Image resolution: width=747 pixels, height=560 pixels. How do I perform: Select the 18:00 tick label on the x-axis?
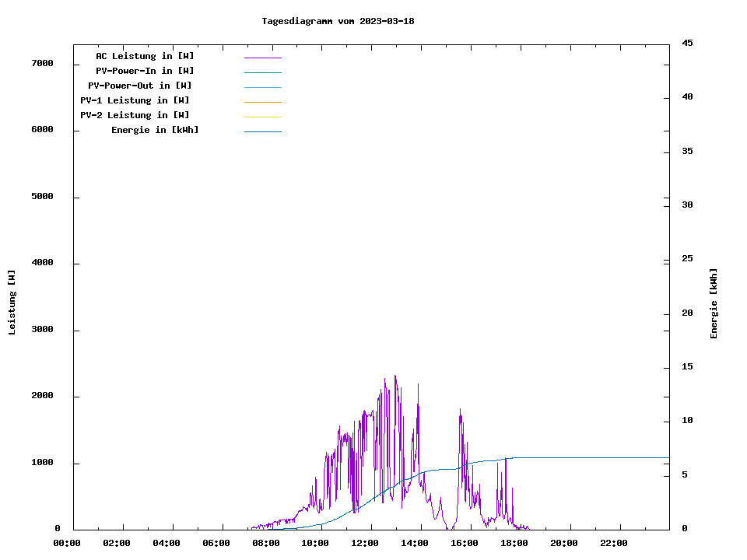[514, 543]
